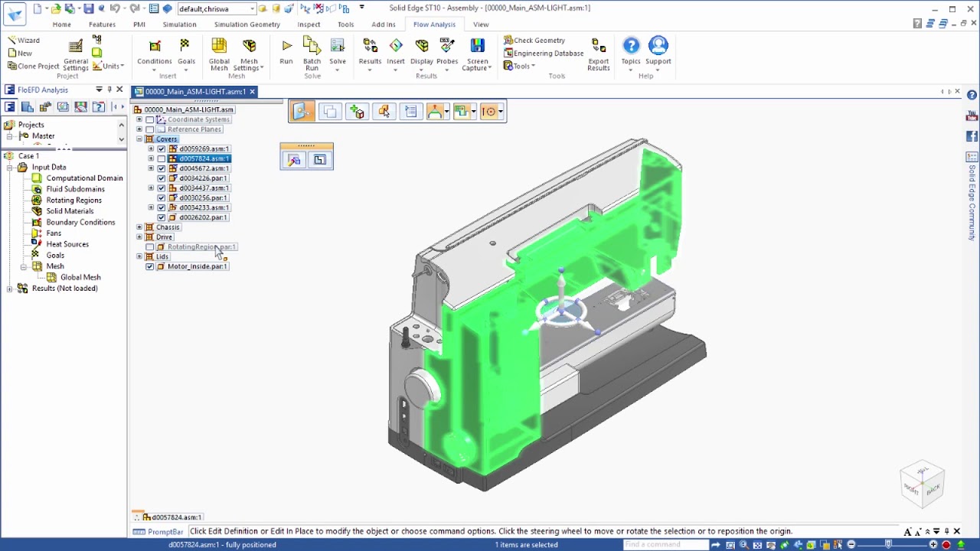Toggle checkbox for d0034226.par:1

(162, 178)
